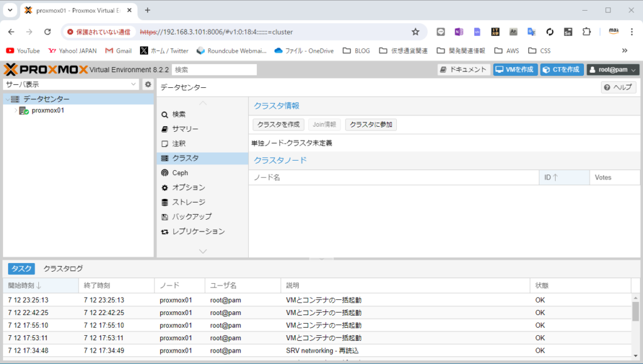
Task: Switch to the クラスタログ tab
Action: [x=63, y=269]
